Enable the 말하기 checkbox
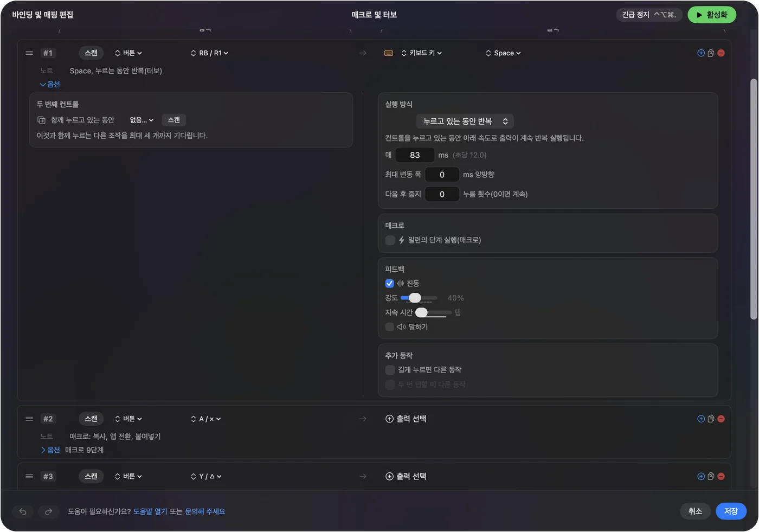The width and height of the screenshot is (759, 532). click(389, 327)
